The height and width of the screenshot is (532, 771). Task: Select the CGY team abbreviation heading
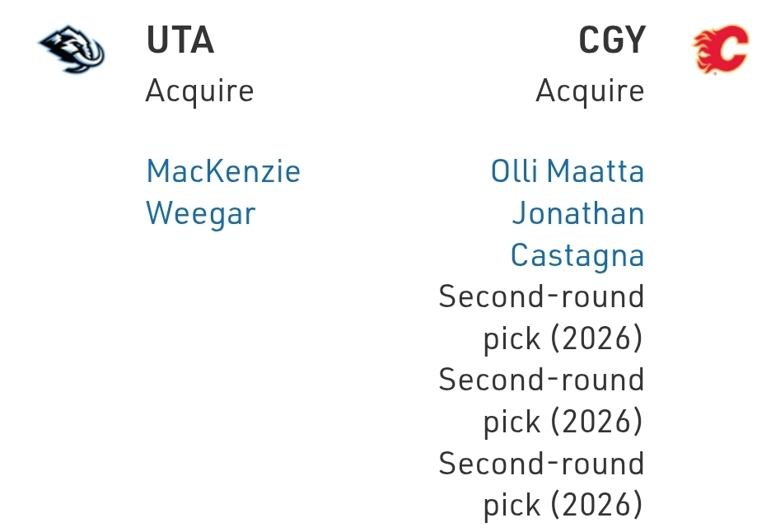click(x=612, y=41)
